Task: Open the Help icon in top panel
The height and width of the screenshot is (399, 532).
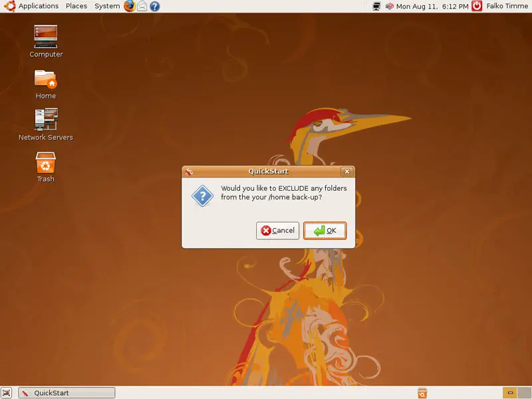Action: [x=155, y=6]
